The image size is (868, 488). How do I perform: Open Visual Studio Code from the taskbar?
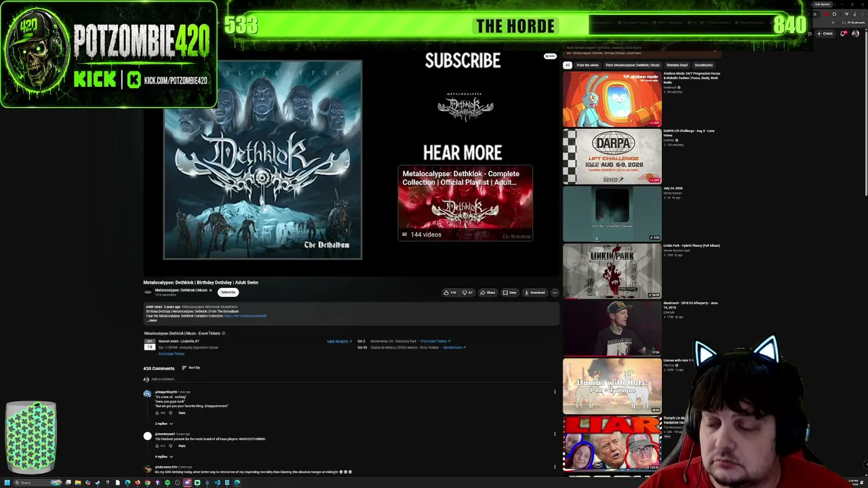coord(217,483)
